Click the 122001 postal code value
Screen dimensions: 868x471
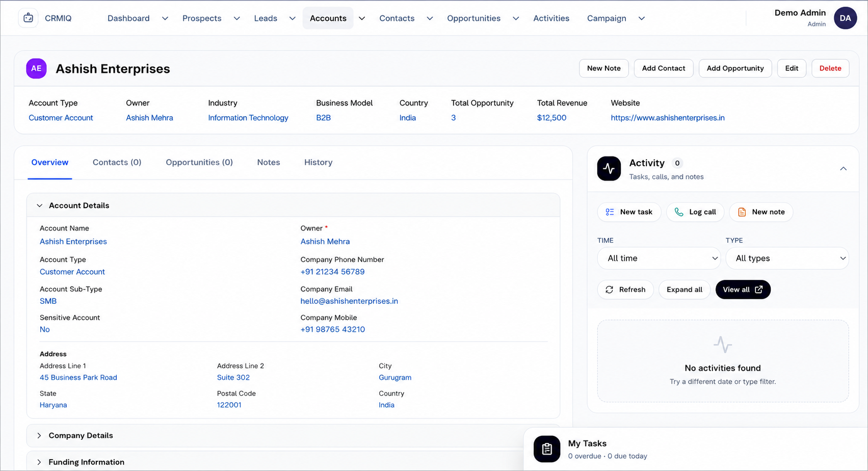229,405
